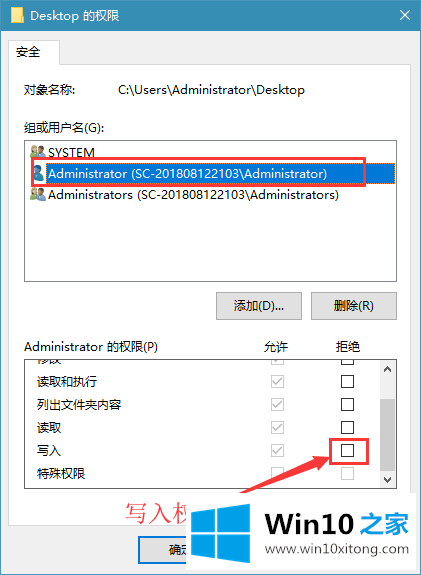Click permissions list scroll down arrow
The height and width of the screenshot is (575, 421).
pyautogui.click(x=387, y=479)
